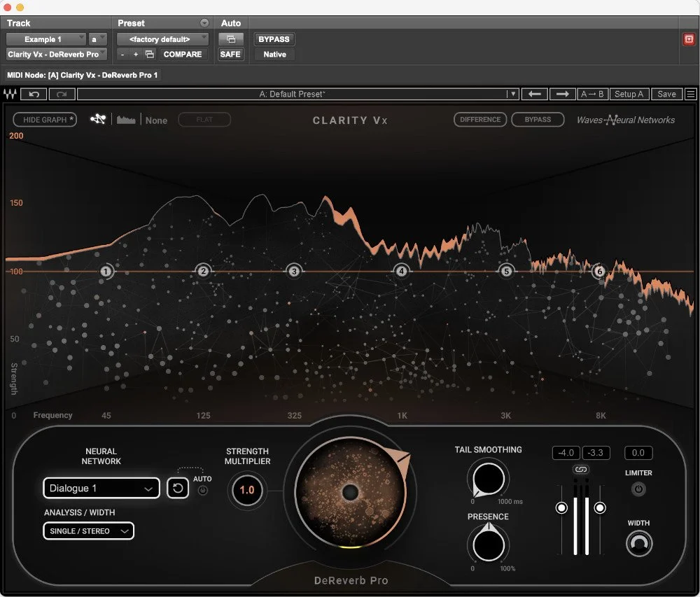
Task: Click the TAIL SMOOTHING knob
Action: point(488,479)
